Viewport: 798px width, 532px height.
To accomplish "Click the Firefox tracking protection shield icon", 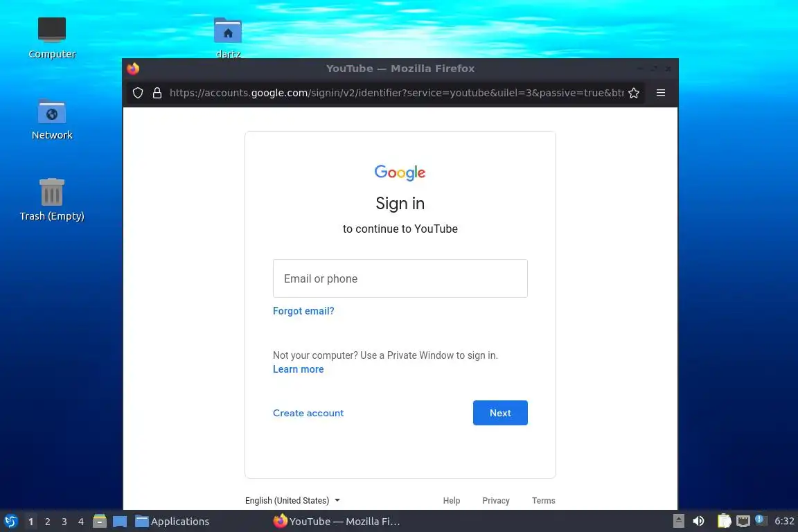I will [137, 93].
